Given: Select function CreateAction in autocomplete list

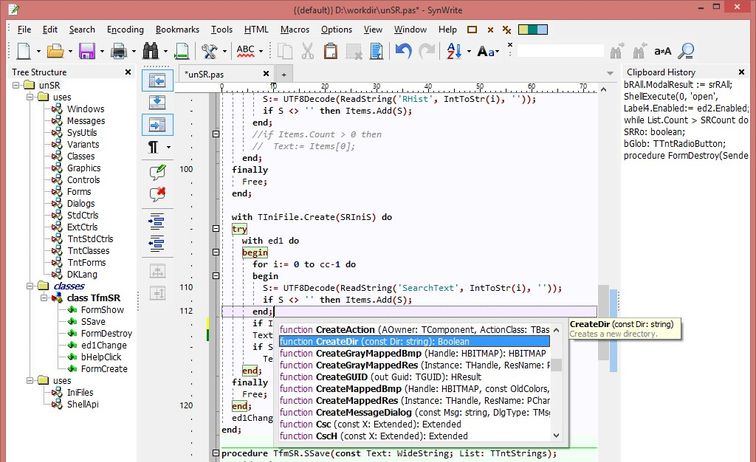Looking at the screenshot, I should (414, 330).
